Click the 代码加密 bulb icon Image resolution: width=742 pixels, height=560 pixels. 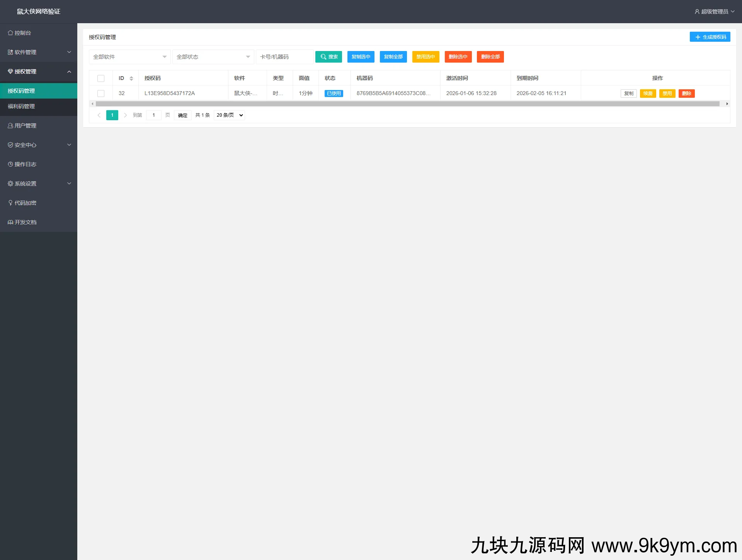tap(10, 203)
